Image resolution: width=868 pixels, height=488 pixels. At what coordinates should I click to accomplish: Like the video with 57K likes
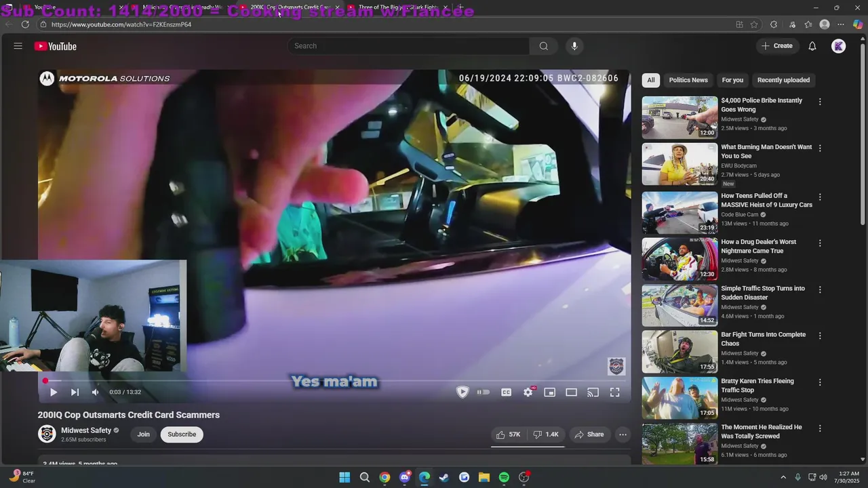508,434
